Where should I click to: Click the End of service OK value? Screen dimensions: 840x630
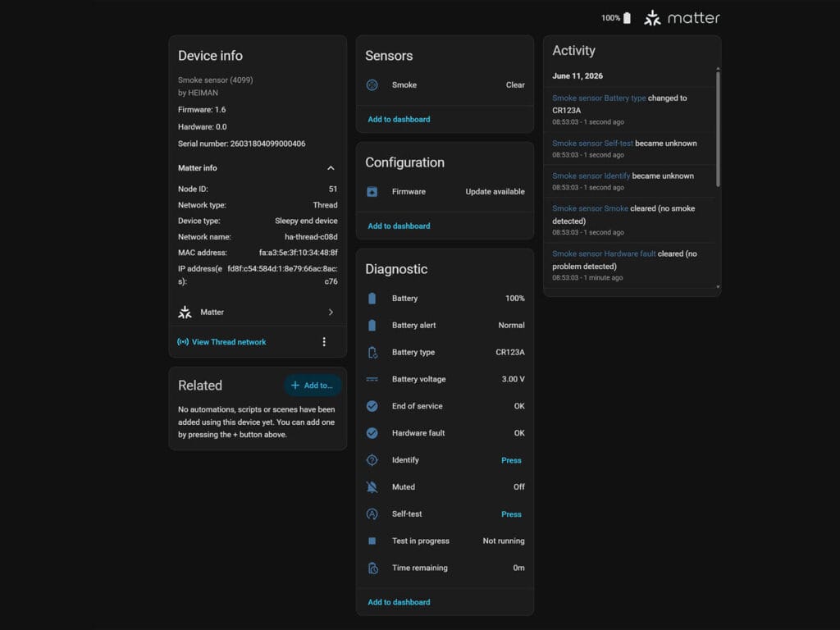tap(519, 406)
